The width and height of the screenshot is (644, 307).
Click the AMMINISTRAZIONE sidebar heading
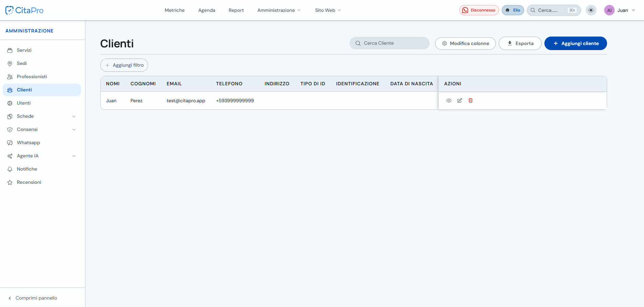tap(29, 31)
